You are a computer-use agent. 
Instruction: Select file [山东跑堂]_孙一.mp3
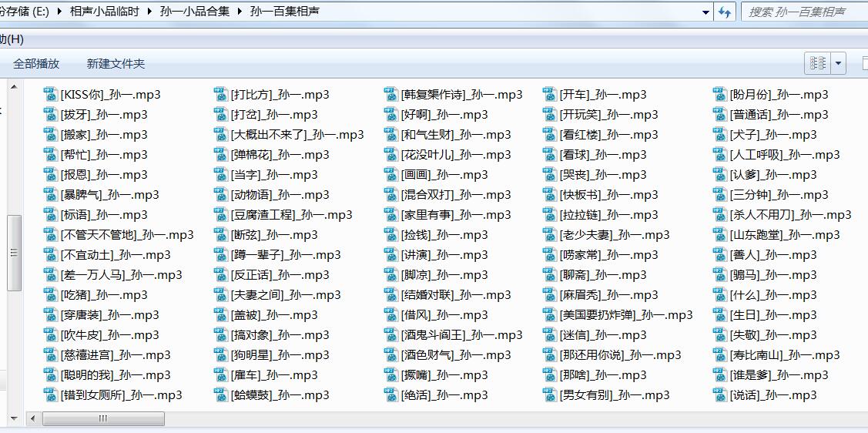coord(776,235)
